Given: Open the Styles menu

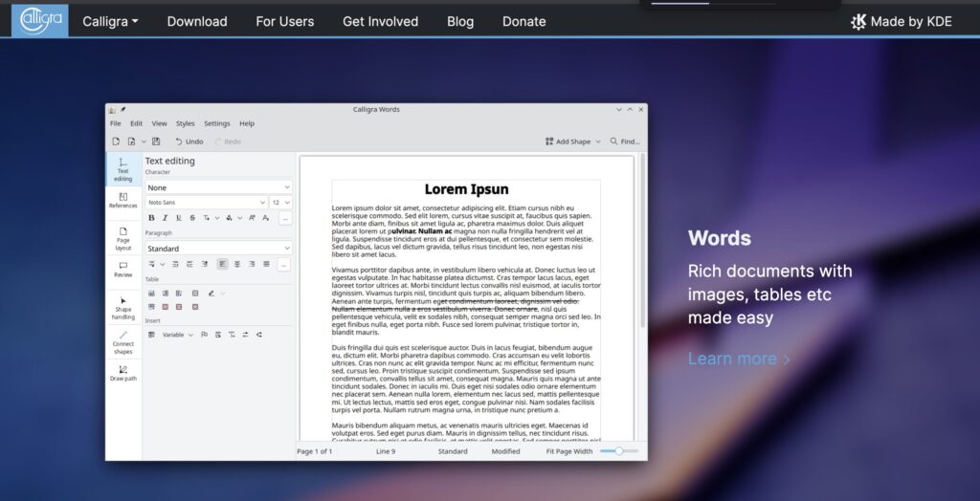Looking at the screenshot, I should [185, 123].
